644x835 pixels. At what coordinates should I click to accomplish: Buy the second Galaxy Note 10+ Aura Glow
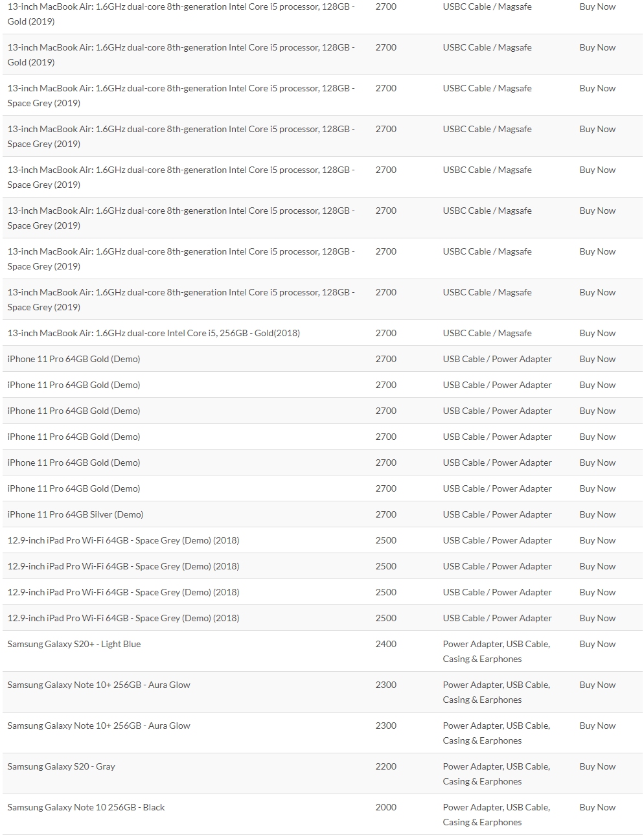pos(597,726)
